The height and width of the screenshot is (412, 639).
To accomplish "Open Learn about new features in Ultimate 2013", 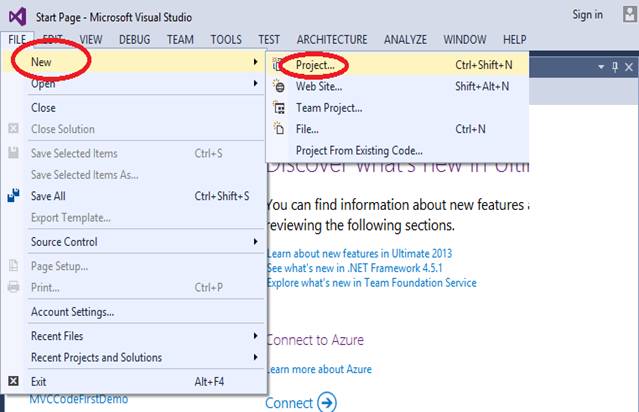I will click(x=359, y=253).
